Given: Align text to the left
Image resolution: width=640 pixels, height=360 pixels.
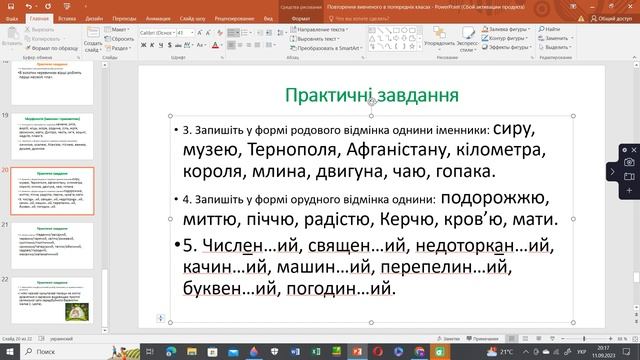Looking at the screenshot, I should point(231,45).
